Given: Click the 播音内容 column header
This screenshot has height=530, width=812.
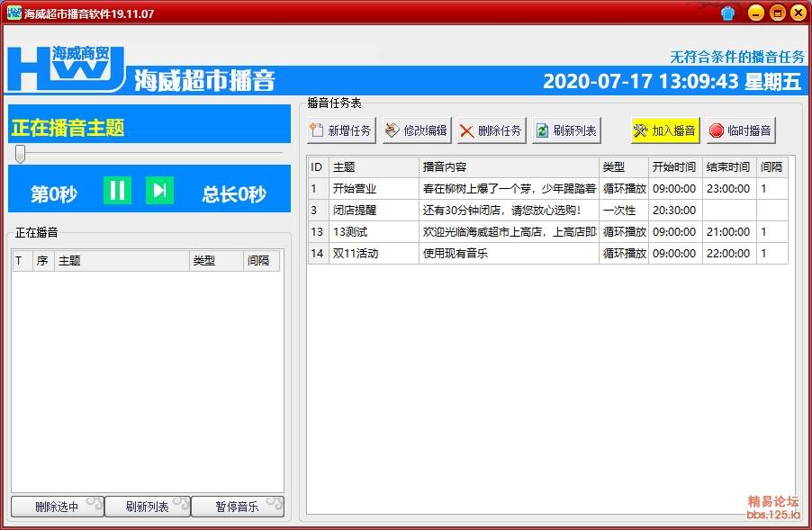Looking at the screenshot, I should coord(509,167).
